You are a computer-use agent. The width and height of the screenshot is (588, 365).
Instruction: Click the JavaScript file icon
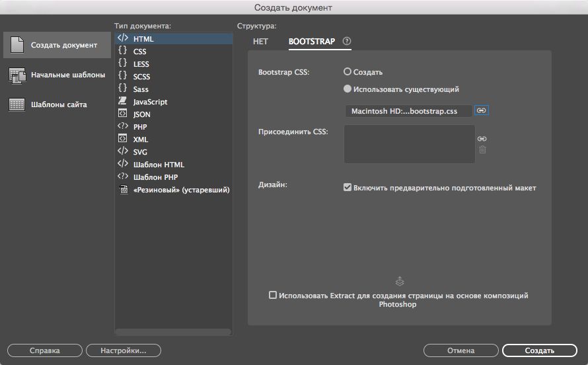pyautogui.click(x=123, y=101)
